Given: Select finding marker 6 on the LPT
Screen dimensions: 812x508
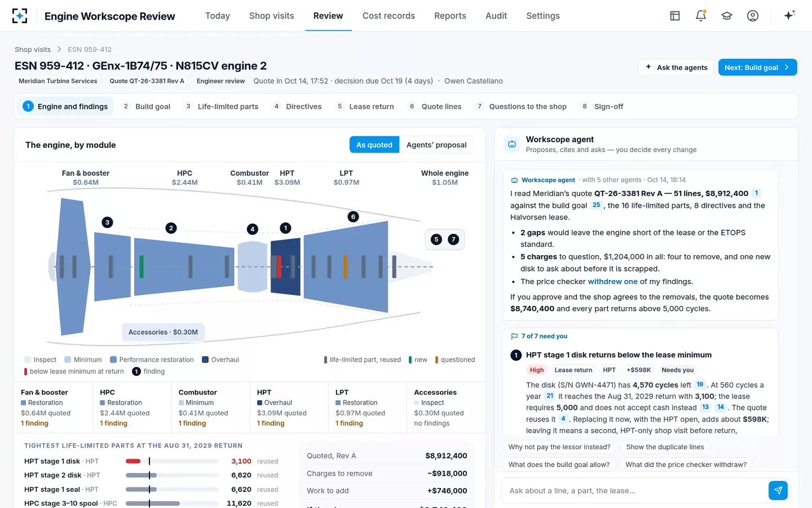Looking at the screenshot, I should (354, 217).
